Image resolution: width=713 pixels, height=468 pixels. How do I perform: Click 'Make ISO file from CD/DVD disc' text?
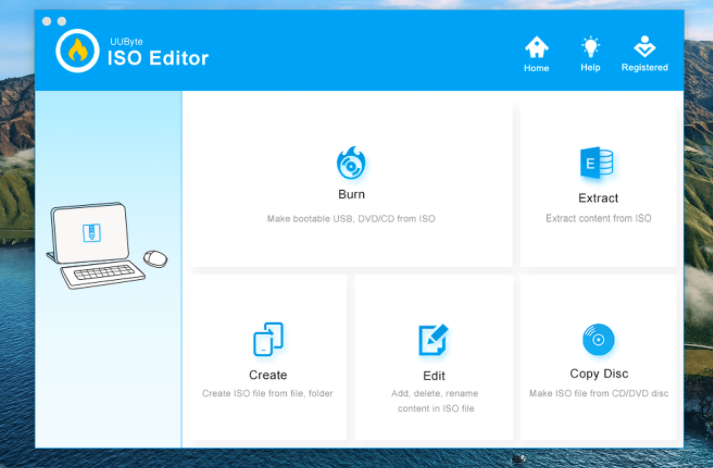click(599, 393)
